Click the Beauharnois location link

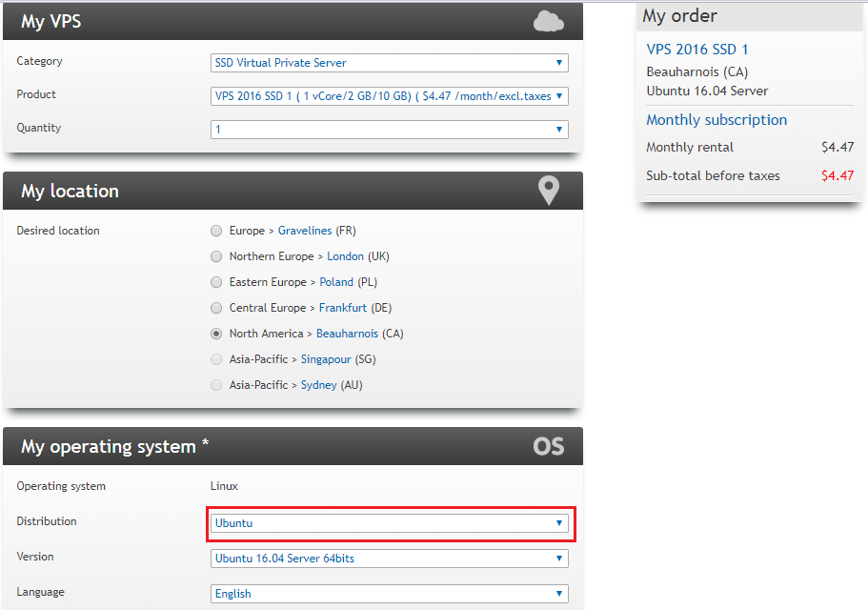(x=347, y=334)
